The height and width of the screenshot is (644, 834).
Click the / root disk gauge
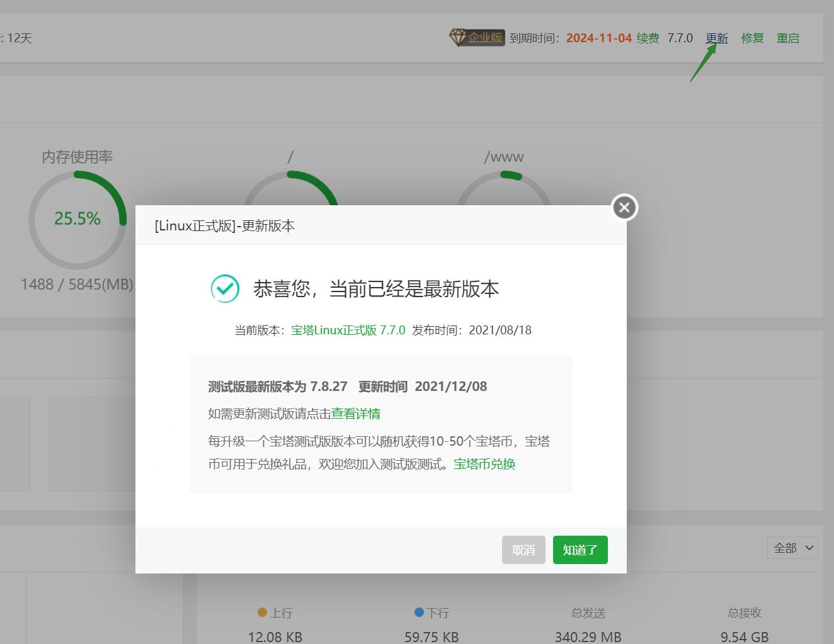(x=290, y=188)
